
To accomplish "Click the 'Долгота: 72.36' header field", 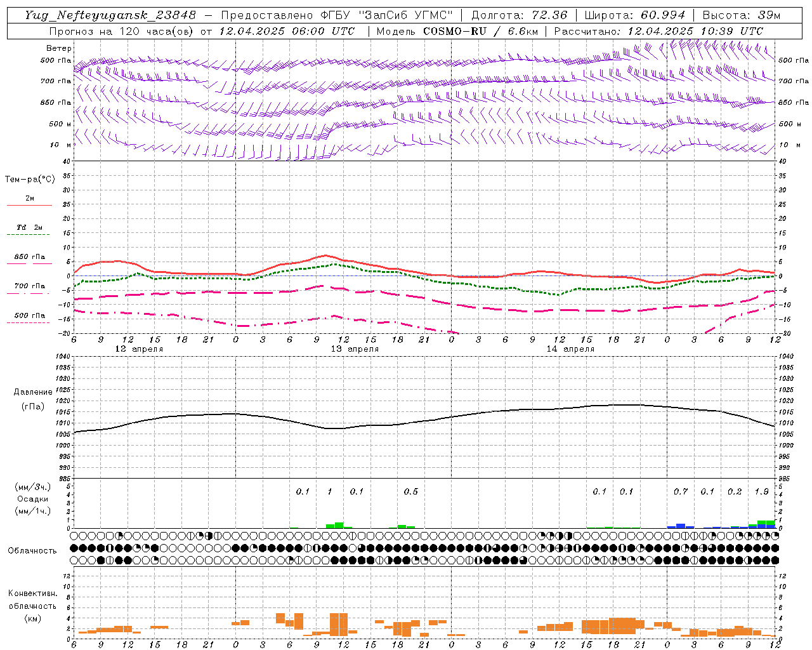I will click(519, 15).
